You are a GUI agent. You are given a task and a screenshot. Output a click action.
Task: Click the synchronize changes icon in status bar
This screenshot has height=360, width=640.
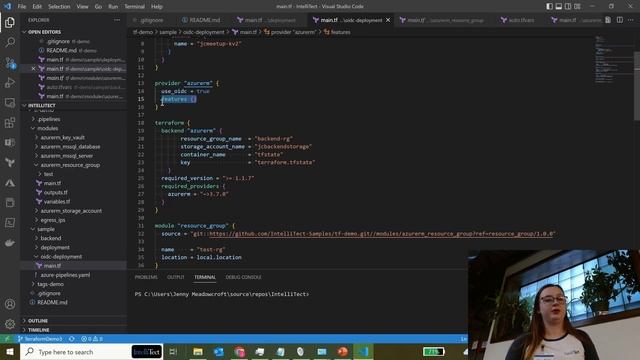[x=72, y=339]
